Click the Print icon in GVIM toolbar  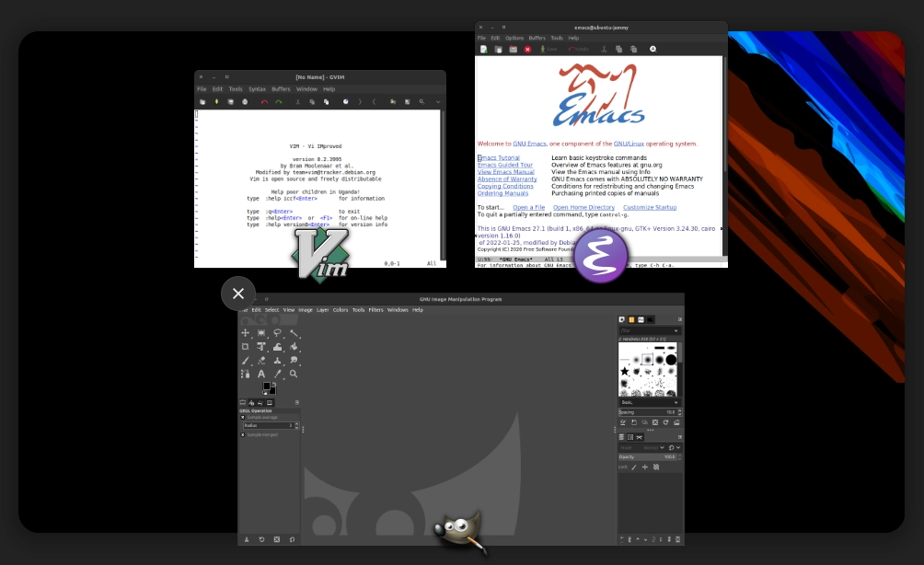[245, 102]
